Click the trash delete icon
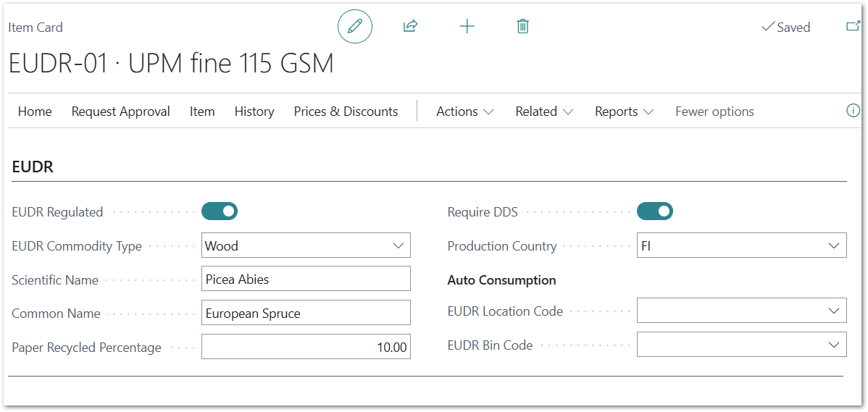The height and width of the screenshot is (412, 868). click(x=522, y=27)
